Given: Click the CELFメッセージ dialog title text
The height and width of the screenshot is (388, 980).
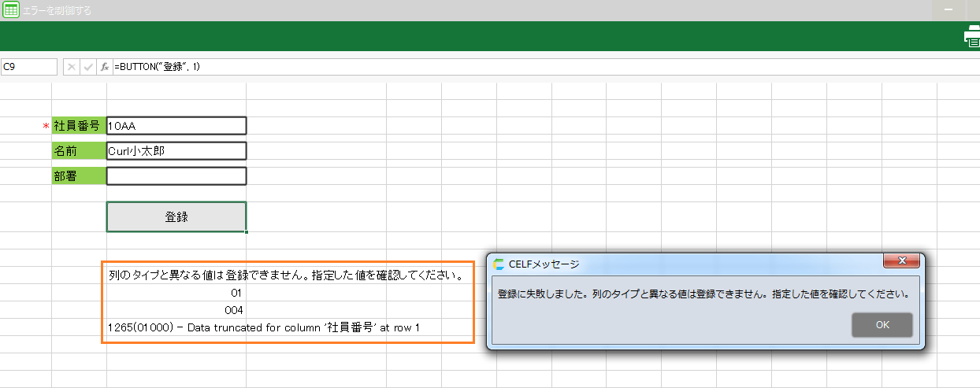Looking at the screenshot, I should (544, 264).
